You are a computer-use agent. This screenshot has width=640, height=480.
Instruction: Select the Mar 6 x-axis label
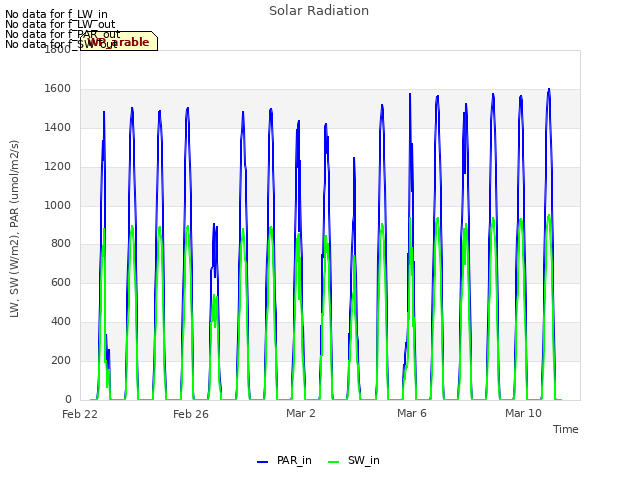[412, 413]
